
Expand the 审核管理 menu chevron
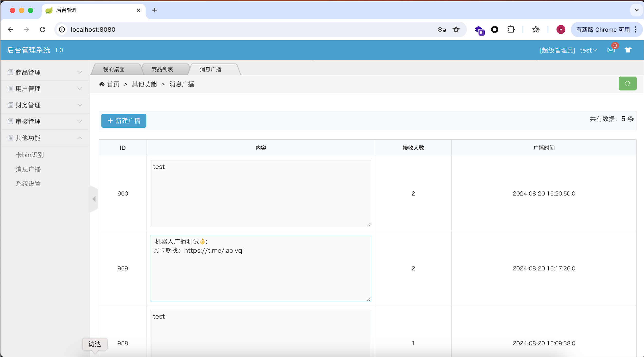(80, 121)
